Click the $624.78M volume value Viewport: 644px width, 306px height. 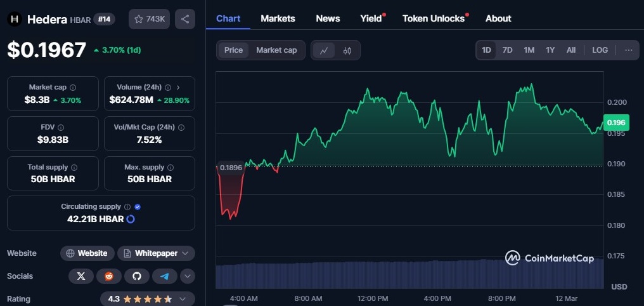tap(131, 100)
